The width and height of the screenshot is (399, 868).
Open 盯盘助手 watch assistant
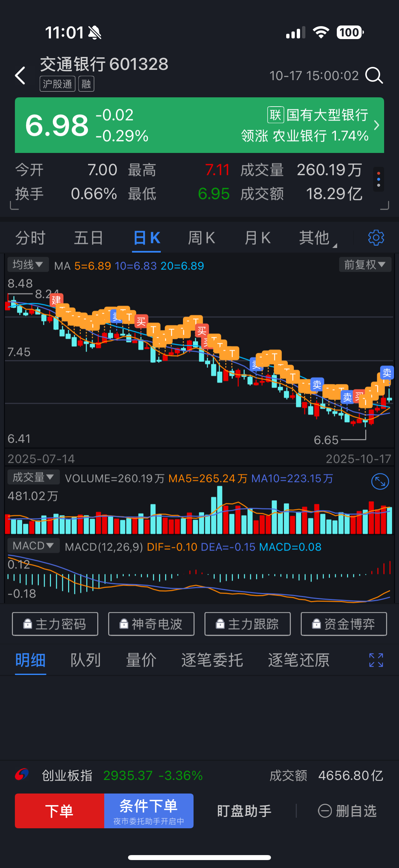click(244, 811)
